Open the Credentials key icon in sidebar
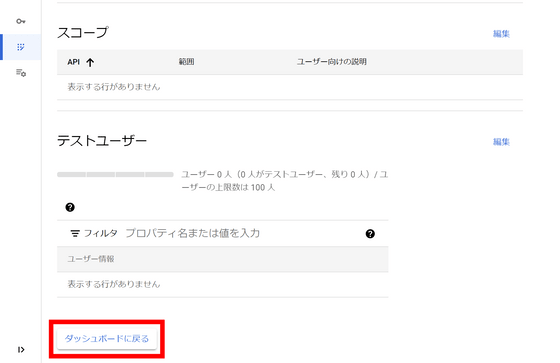Screen dimensions: 560x363 click(x=21, y=21)
